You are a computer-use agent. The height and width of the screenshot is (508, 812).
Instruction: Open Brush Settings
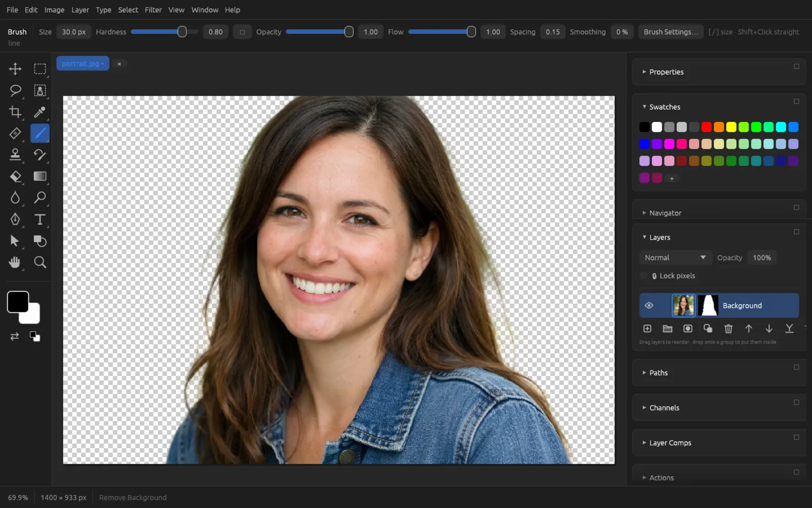coord(671,32)
